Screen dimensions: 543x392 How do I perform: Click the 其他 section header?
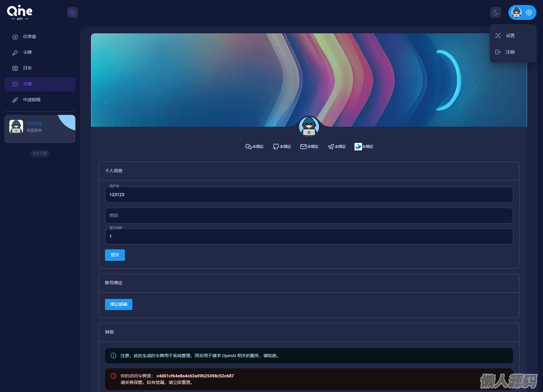click(x=109, y=332)
